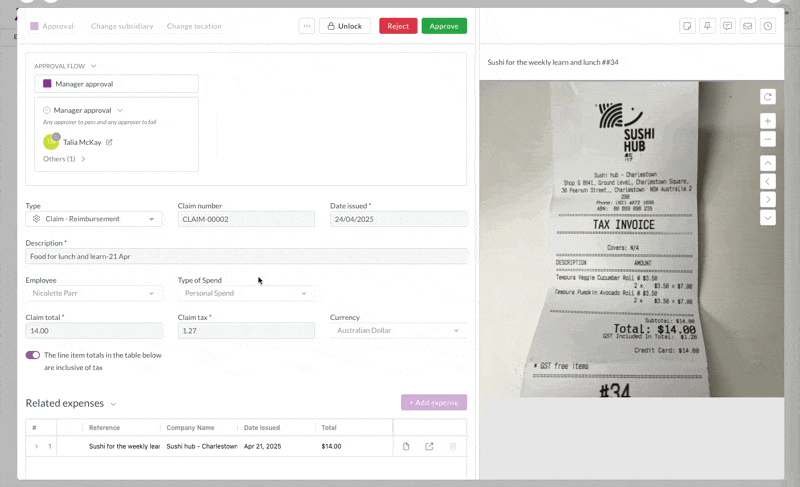Screen dimensions: 800x487
Task: Click 'Sushi for the weekly lear' reference cell
Action: [124, 446]
